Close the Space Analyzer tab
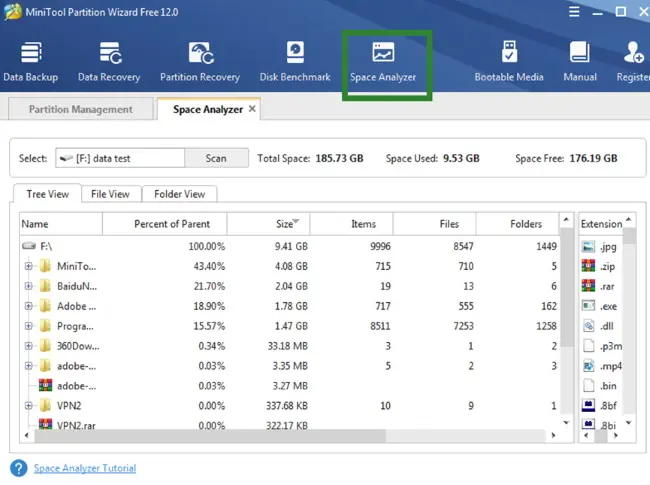The image size is (650, 485). pos(252,109)
